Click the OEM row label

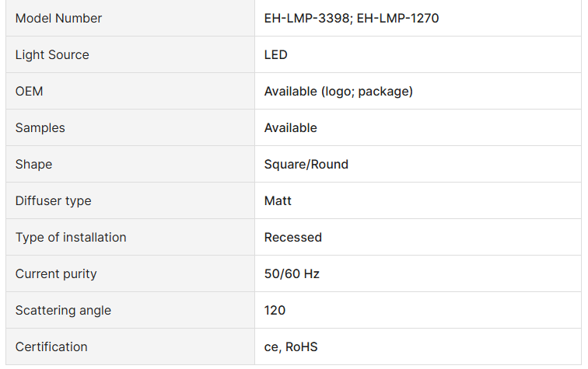[x=30, y=91]
